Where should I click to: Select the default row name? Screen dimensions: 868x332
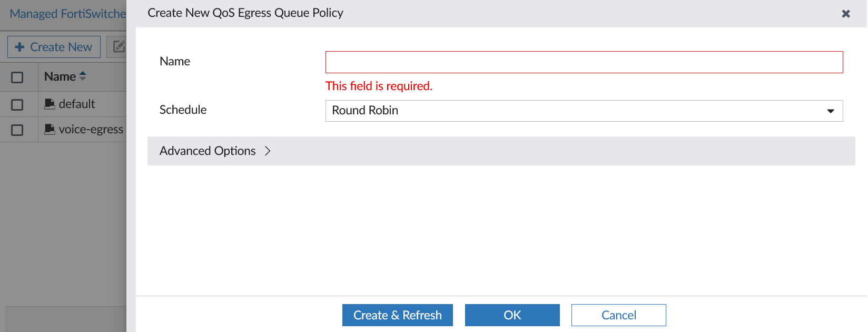[77, 104]
